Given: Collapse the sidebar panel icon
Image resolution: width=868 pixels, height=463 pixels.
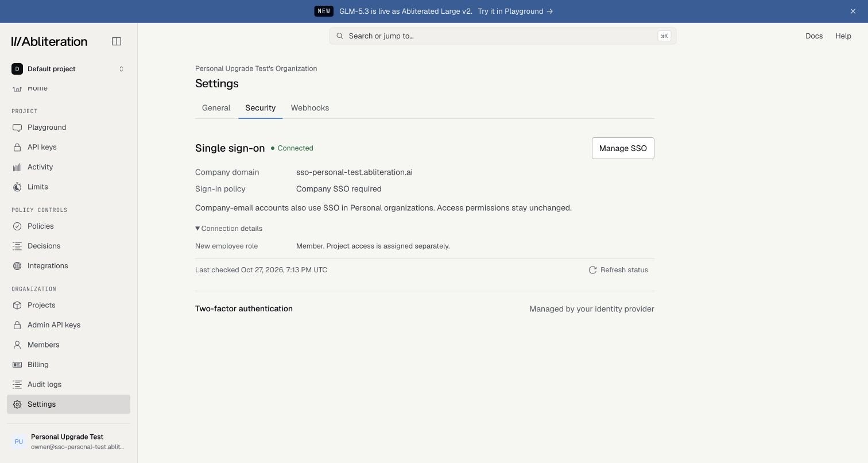Looking at the screenshot, I should [117, 41].
